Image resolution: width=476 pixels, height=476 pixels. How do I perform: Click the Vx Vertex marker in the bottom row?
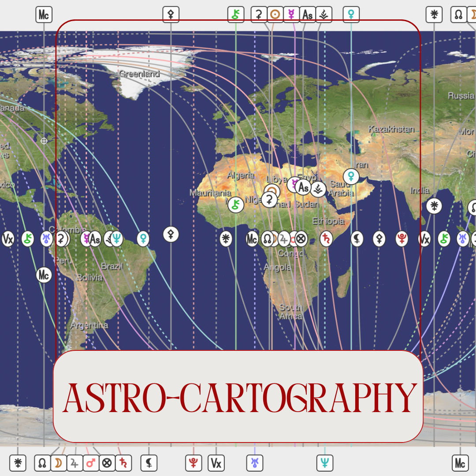(x=216, y=463)
